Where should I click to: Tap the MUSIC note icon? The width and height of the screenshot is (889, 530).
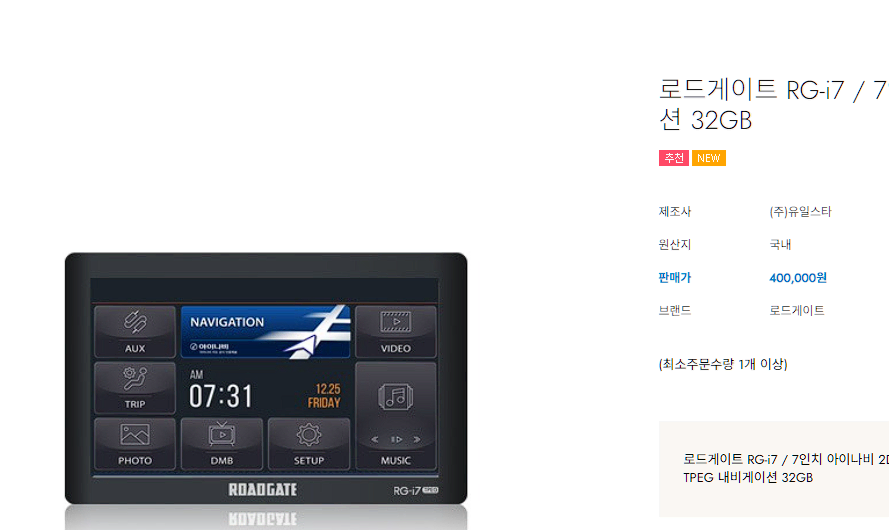click(x=396, y=397)
